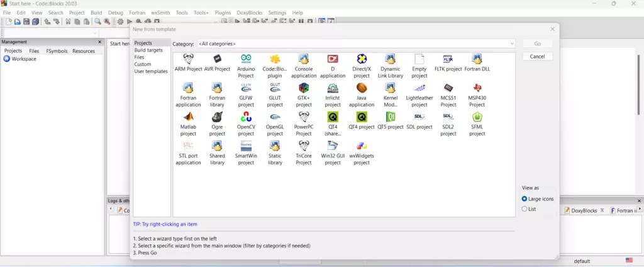Viewport: 644px width, 267px height.
Task: Select the SDL2 project template
Action: (x=448, y=124)
